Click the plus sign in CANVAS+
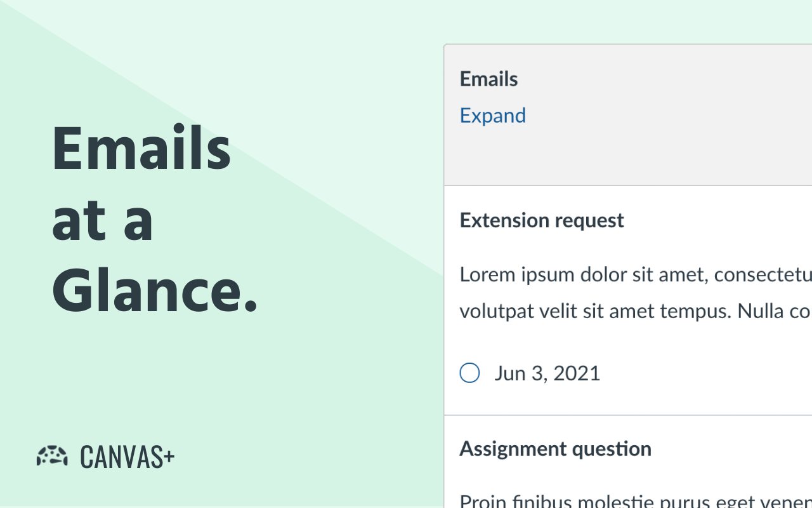The height and width of the screenshot is (508, 812). point(168,455)
